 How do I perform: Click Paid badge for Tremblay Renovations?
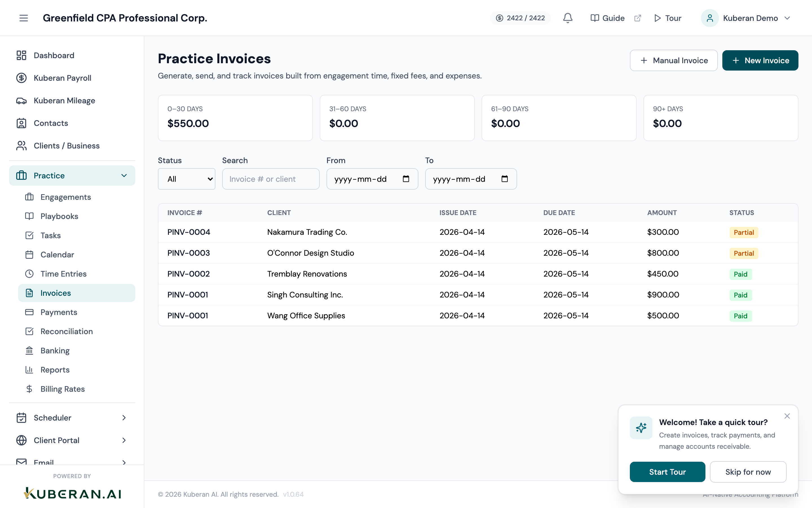741,274
